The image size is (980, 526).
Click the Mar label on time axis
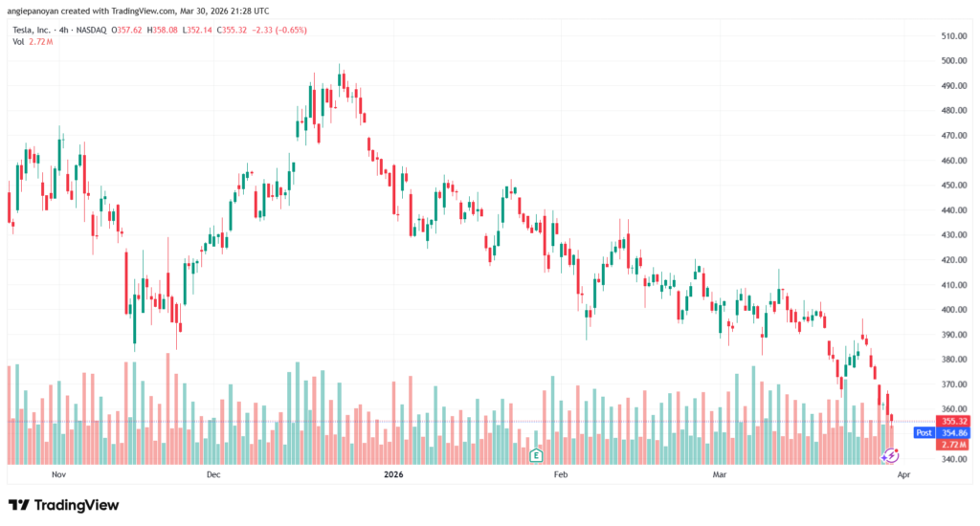720,474
